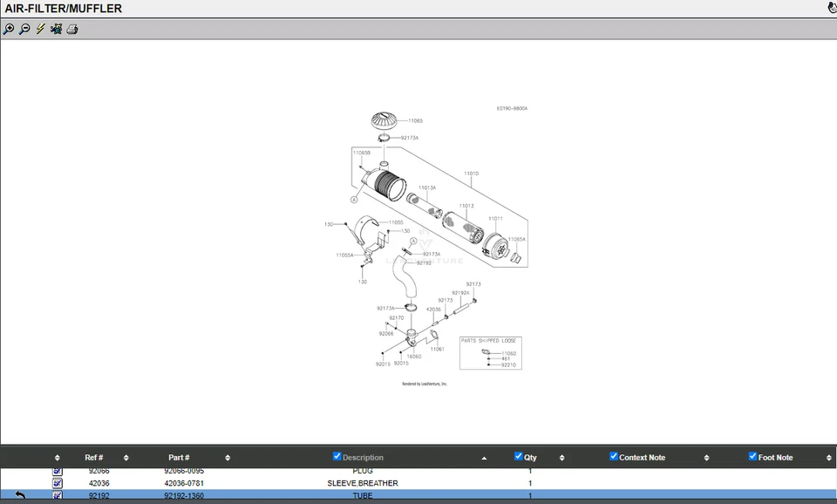Click the Description column header label
The image size is (837, 504).
(x=363, y=458)
